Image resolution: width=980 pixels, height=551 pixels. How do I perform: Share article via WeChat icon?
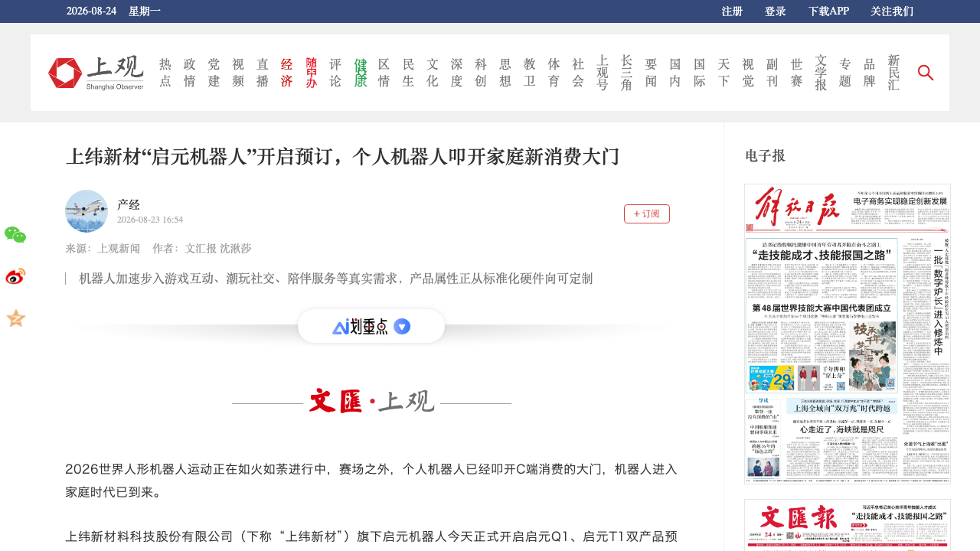tap(15, 235)
